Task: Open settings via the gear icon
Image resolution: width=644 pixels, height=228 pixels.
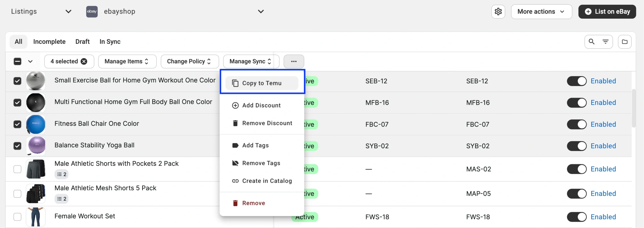Action: [498, 12]
